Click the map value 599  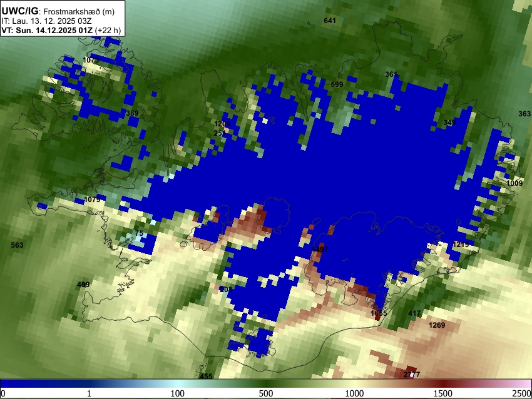[x=337, y=84]
